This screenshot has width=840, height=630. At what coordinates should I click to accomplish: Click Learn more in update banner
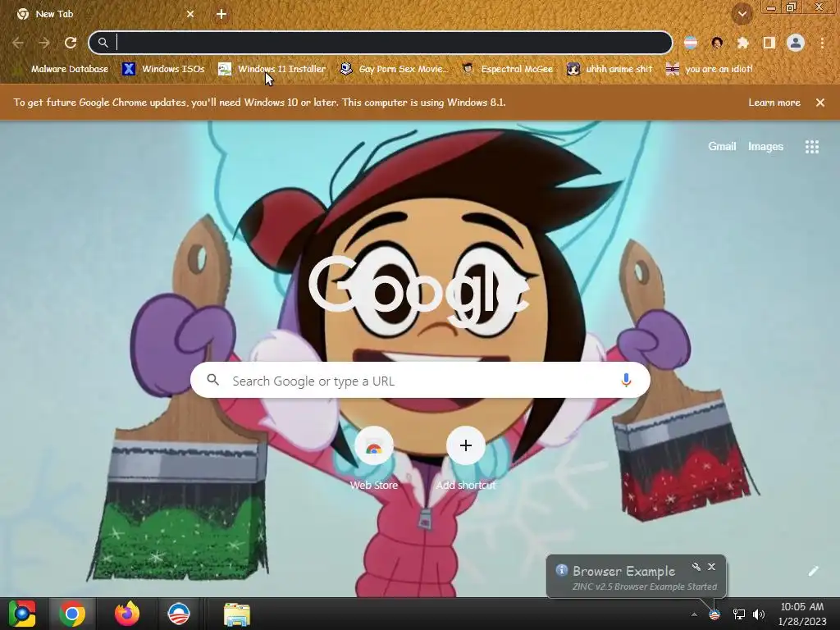click(774, 103)
